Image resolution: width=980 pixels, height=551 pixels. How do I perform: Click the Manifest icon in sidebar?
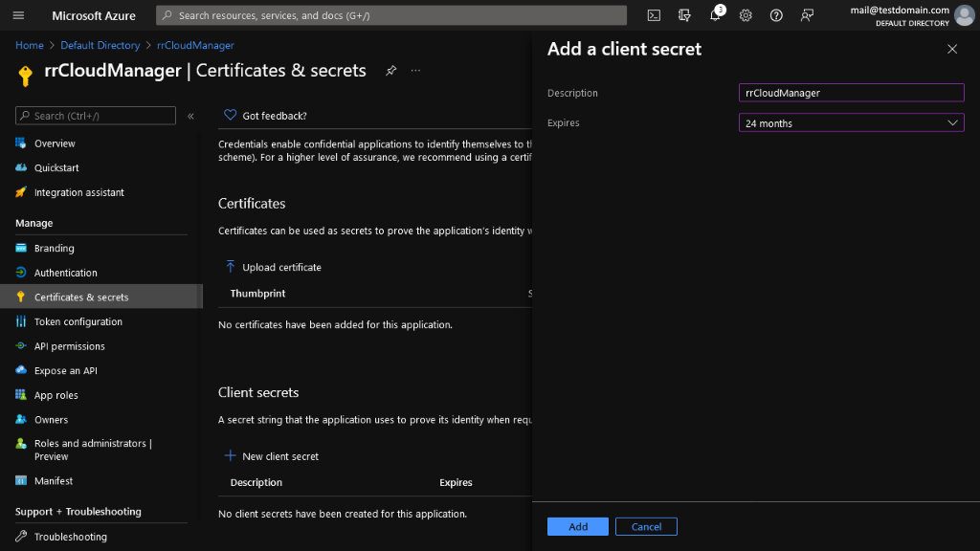pyautogui.click(x=21, y=481)
